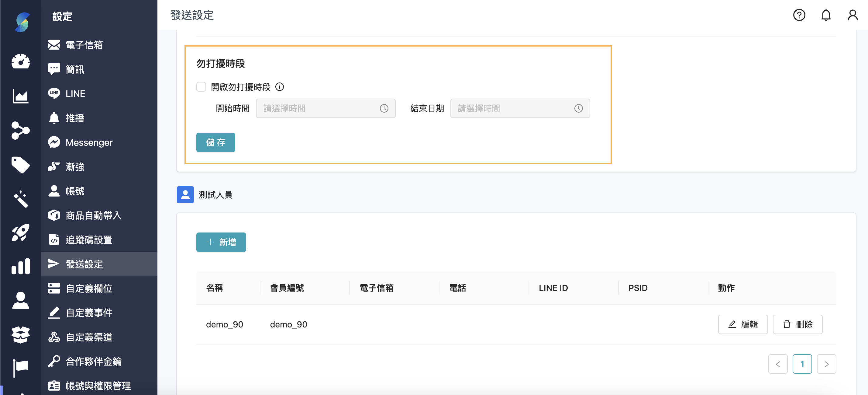The height and width of the screenshot is (395, 868).
Task: Open the rocket icon in the left rail
Action: tap(21, 232)
